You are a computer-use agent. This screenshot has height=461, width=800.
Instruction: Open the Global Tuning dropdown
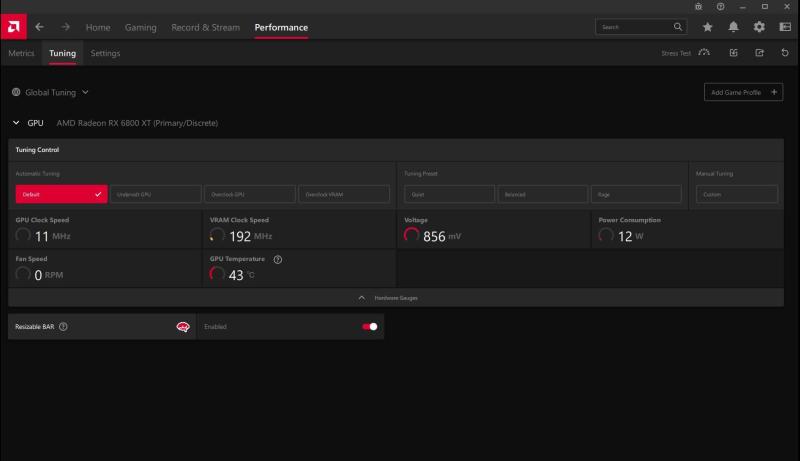(x=50, y=92)
